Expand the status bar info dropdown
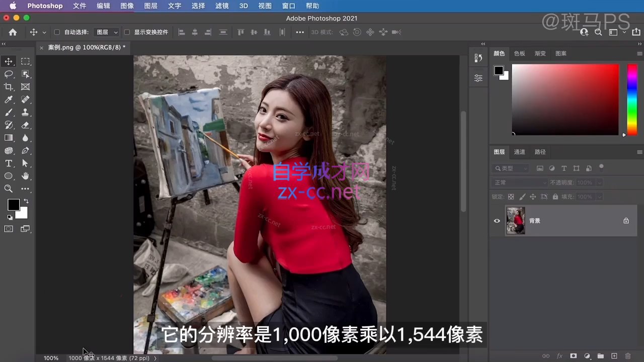Screen dimensions: 644x362 [x=155, y=358]
